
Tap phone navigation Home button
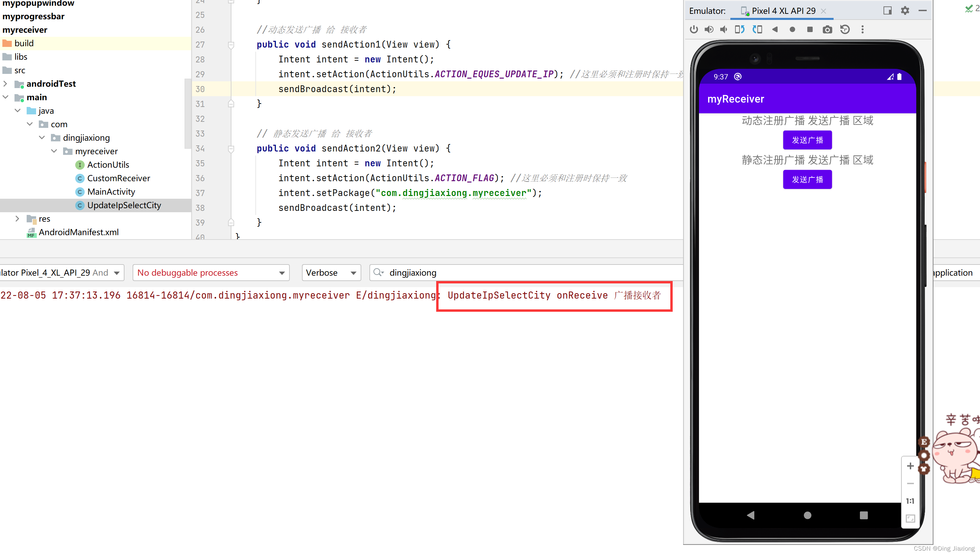click(x=807, y=516)
